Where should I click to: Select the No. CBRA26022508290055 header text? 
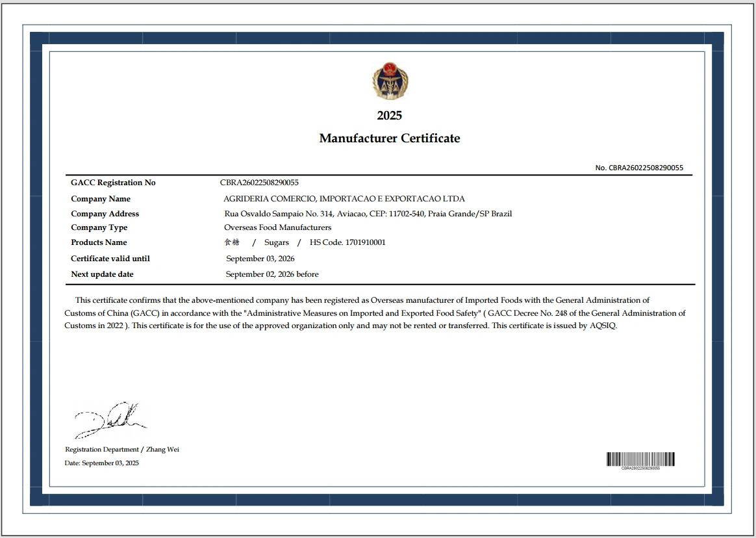coord(638,168)
